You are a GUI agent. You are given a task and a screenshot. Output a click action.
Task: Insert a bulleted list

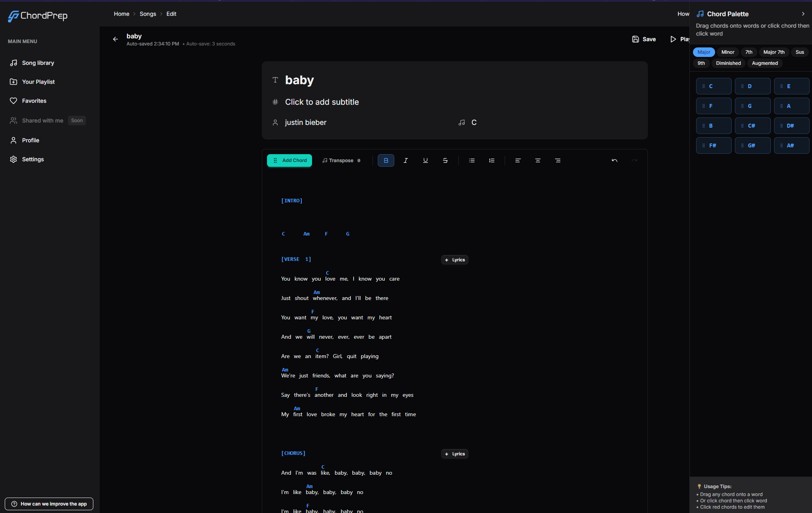coord(472,160)
